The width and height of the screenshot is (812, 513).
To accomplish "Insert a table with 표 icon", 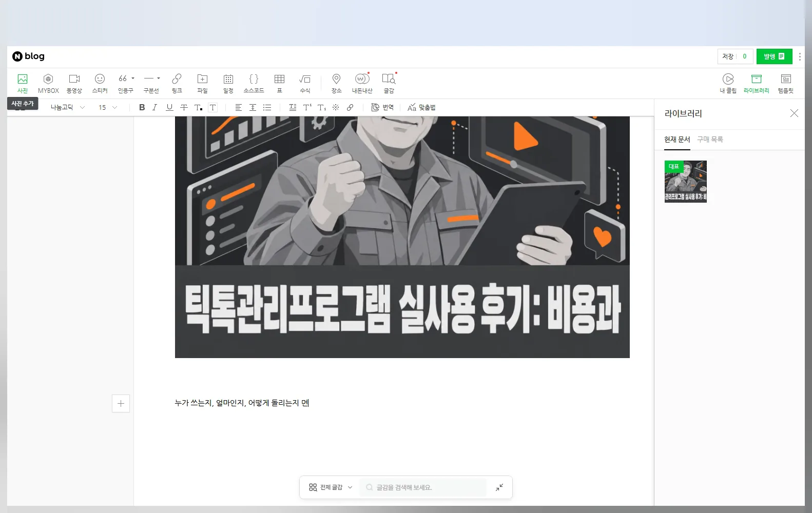I will 280,83.
